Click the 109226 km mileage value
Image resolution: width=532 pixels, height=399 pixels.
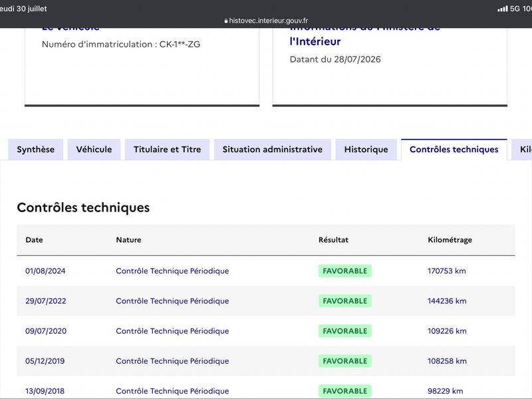[x=447, y=331]
